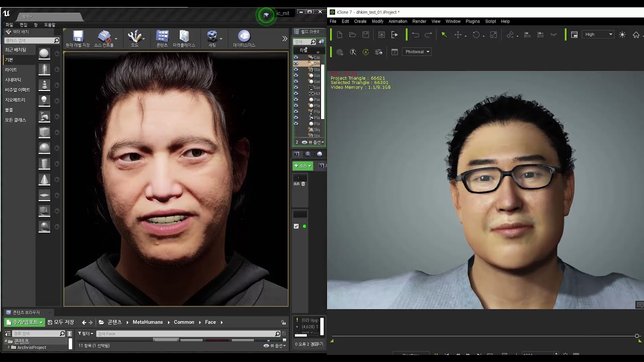Toggle eye of the Pla row below Par
This screenshot has width=644, height=362.
296,106
